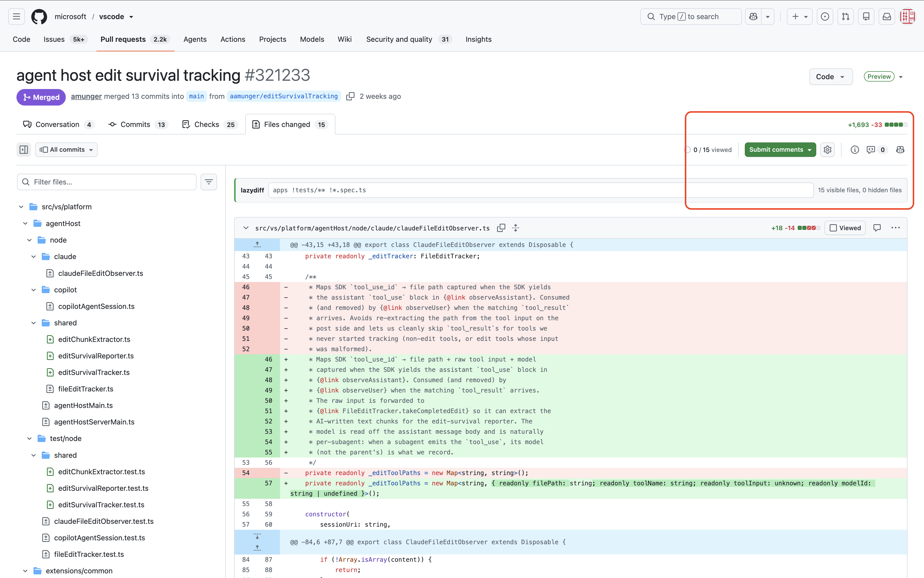
Task: Mark claudeFileEditObserver.ts as Viewed
Action: point(845,228)
